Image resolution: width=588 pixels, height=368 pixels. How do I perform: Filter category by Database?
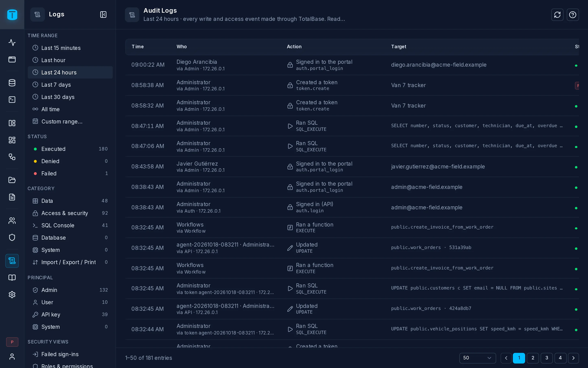pyautogui.click(x=70, y=238)
